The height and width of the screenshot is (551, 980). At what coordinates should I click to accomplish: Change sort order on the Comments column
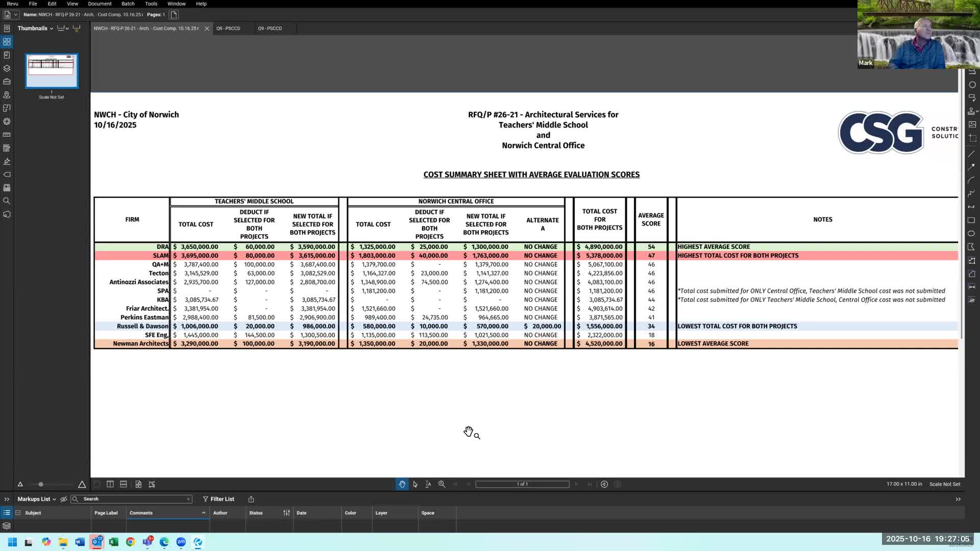point(203,513)
